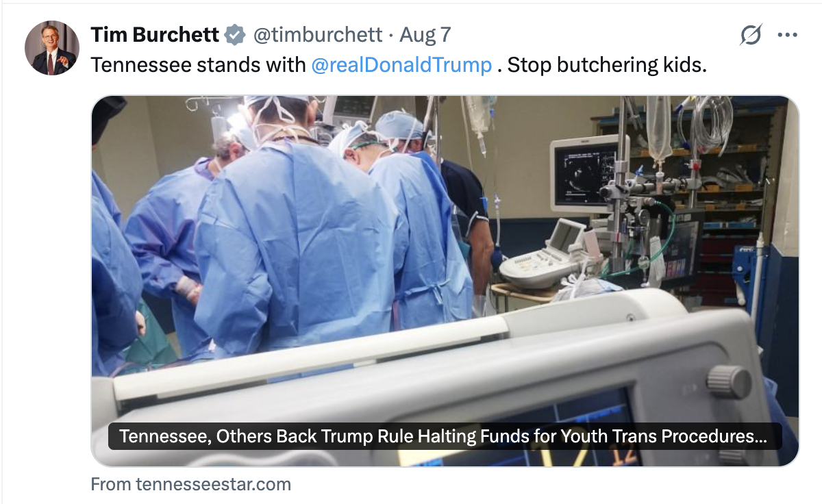Visit the 'From tennesseestar.com' source link
Screen dimensions: 822x504
click(191, 484)
